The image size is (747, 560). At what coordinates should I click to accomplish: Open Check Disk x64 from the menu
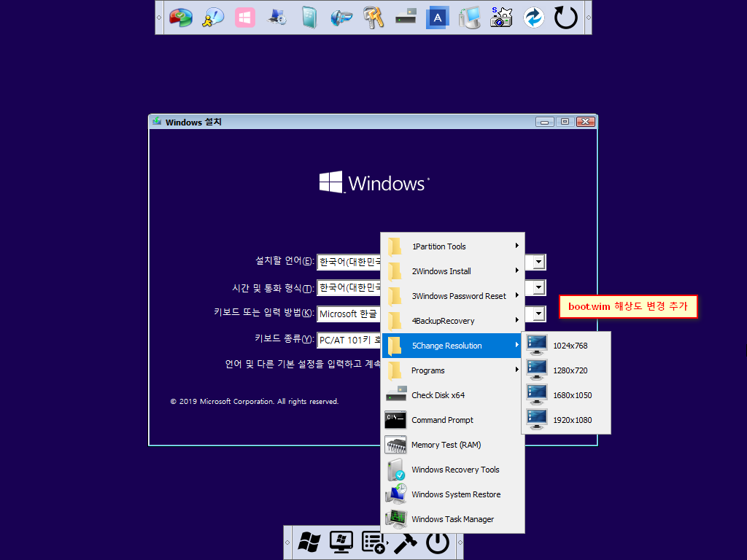tap(453, 395)
